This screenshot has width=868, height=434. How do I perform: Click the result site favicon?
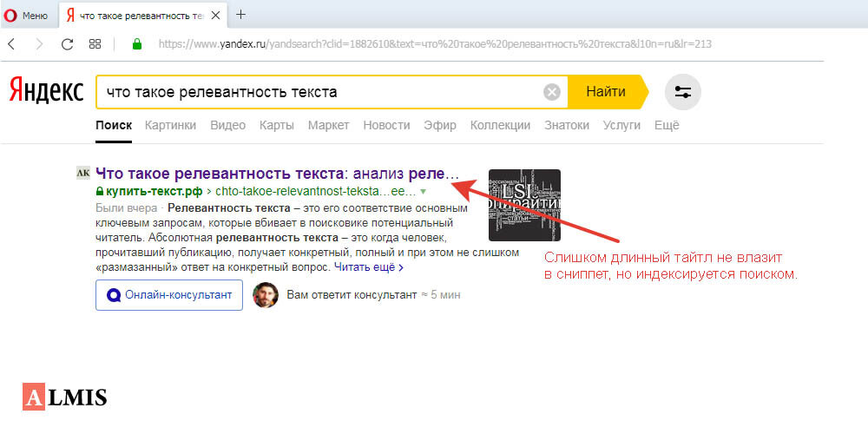click(83, 173)
